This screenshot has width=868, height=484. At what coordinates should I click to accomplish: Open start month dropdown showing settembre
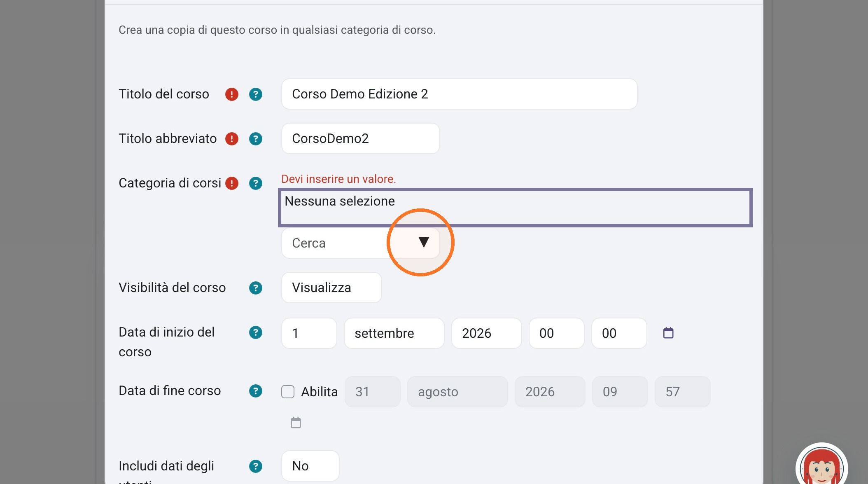(x=394, y=333)
